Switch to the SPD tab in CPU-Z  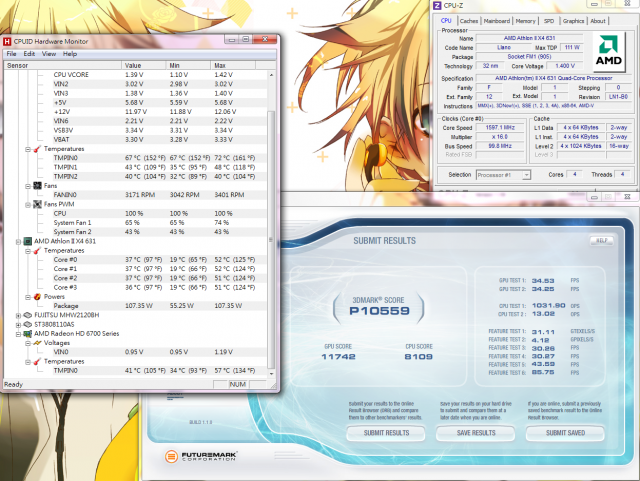point(549,21)
